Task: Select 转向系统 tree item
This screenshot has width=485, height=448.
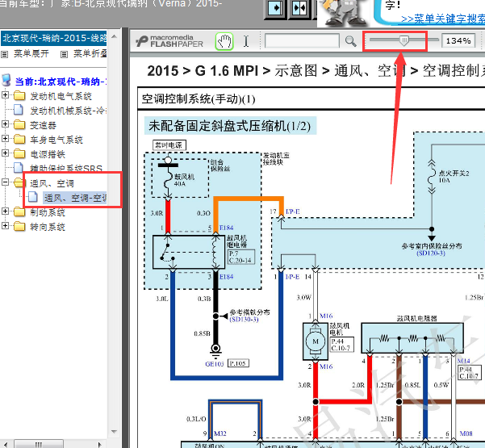Action: 48,227
